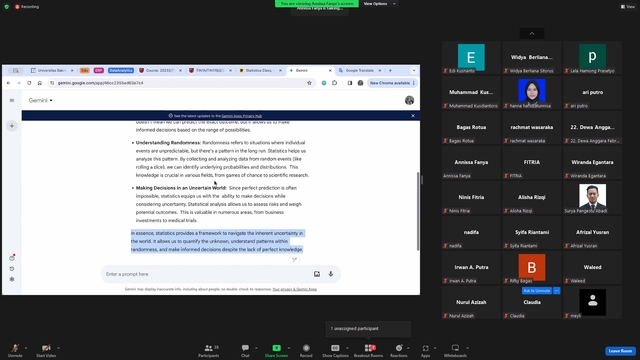The height and width of the screenshot is (360, 640).
Task: Use microphone in Gemini prompt box
Action: point(331,274)
